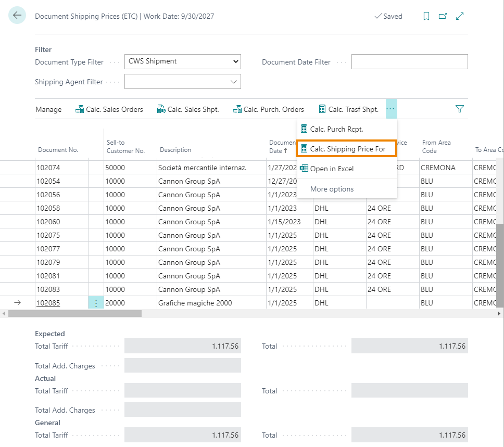Open row options for document 102085

[96, 303]
